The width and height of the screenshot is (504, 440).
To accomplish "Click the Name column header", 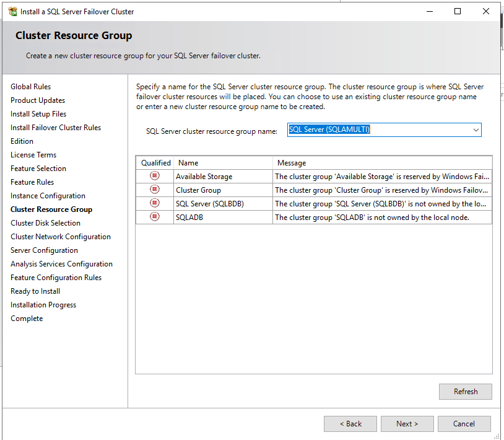I will point(223,163).
